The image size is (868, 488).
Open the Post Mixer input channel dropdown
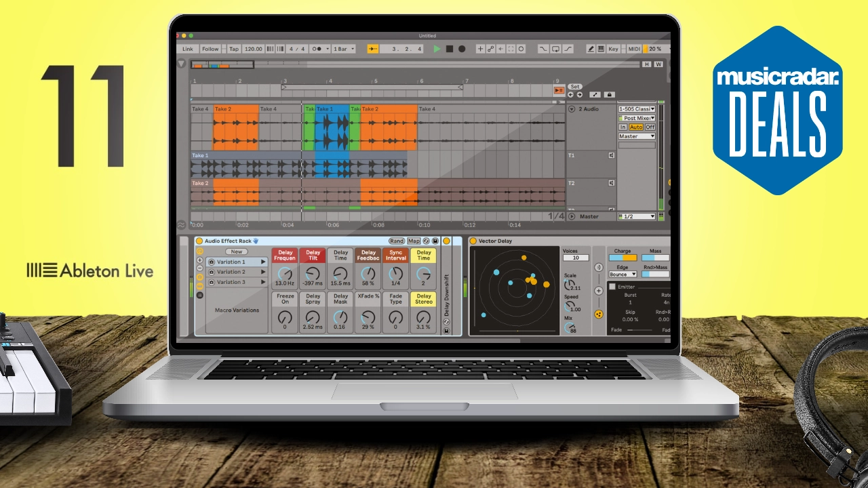636,118
